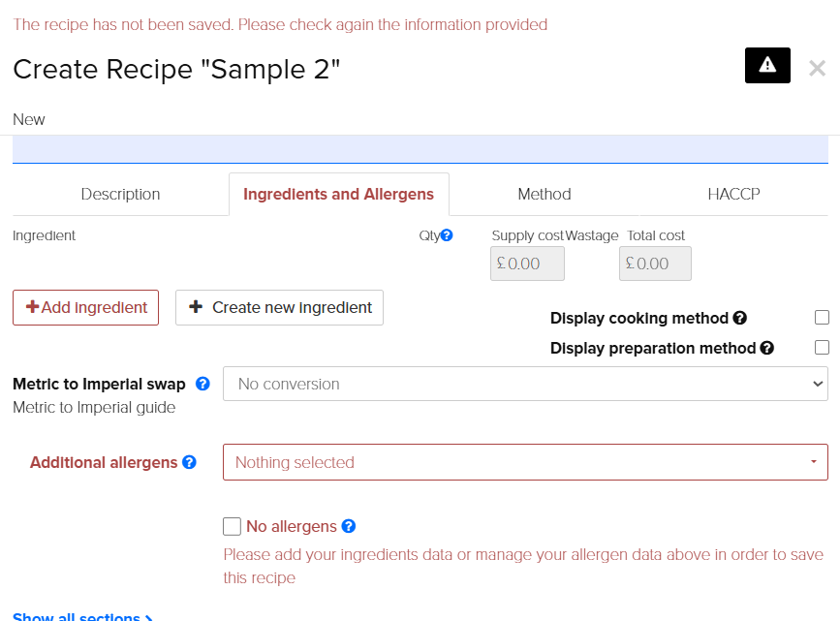Click the Create new ingredient button

coord(279,307)
